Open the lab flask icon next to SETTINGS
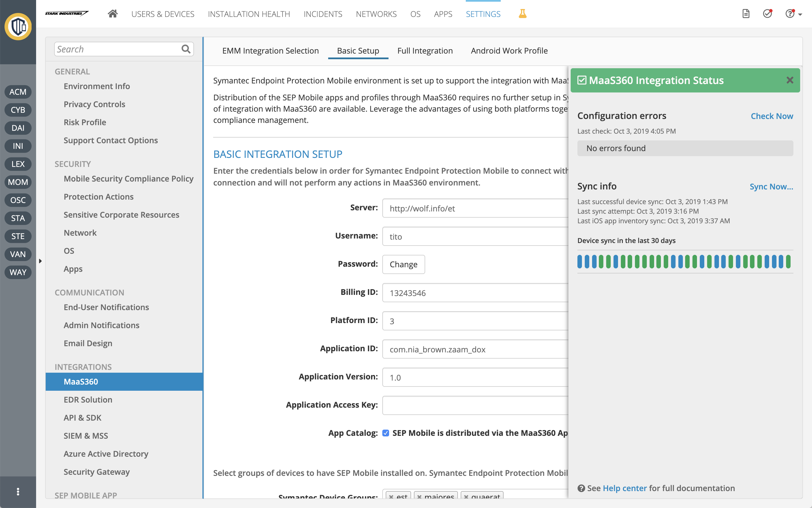Screen dimensions: 812x508 pos(522,14)
